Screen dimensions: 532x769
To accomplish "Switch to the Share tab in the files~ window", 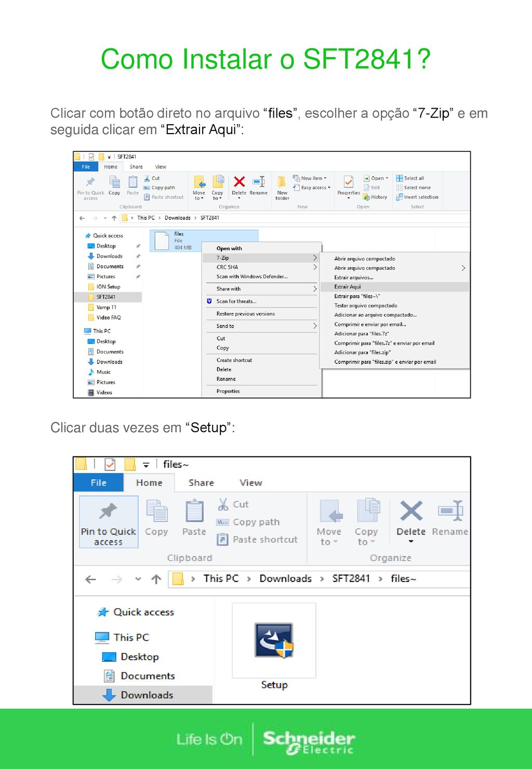I will click(201, 483).
